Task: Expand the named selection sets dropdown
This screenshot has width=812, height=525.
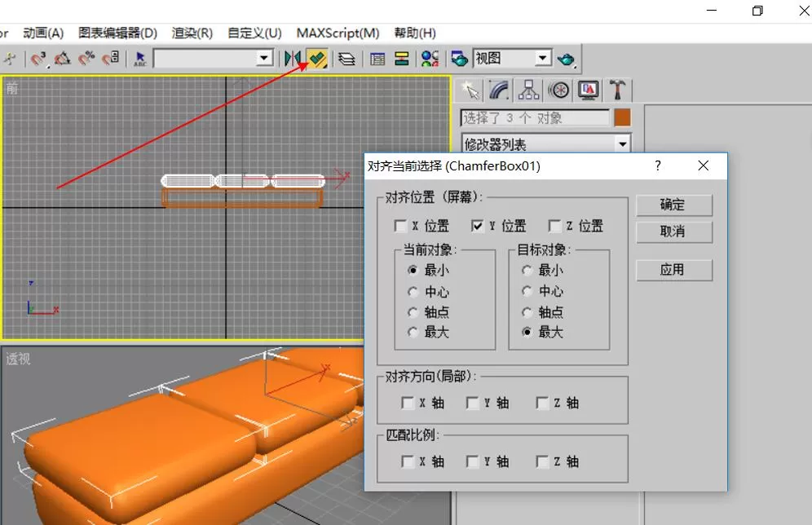Action: [x=264, y=58]
